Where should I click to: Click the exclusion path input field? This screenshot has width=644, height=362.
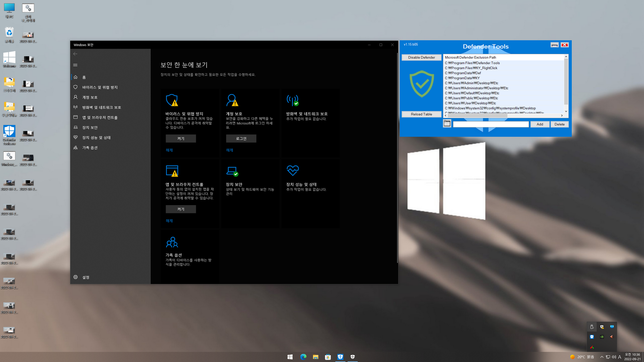[491, 124]
